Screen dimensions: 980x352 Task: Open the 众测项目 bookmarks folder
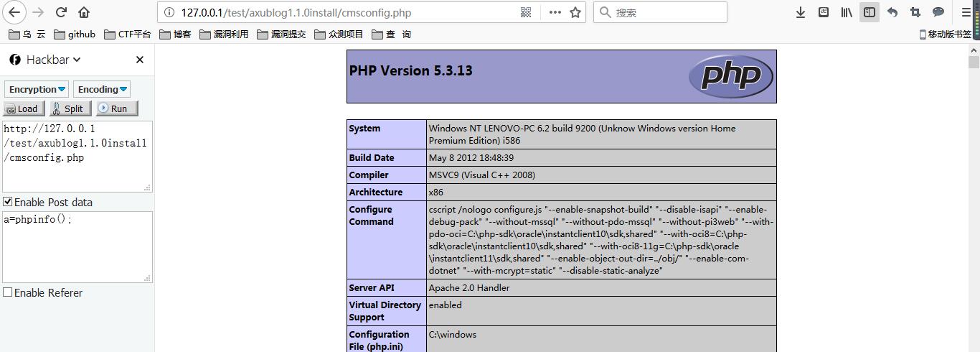[x=339, y=34]
